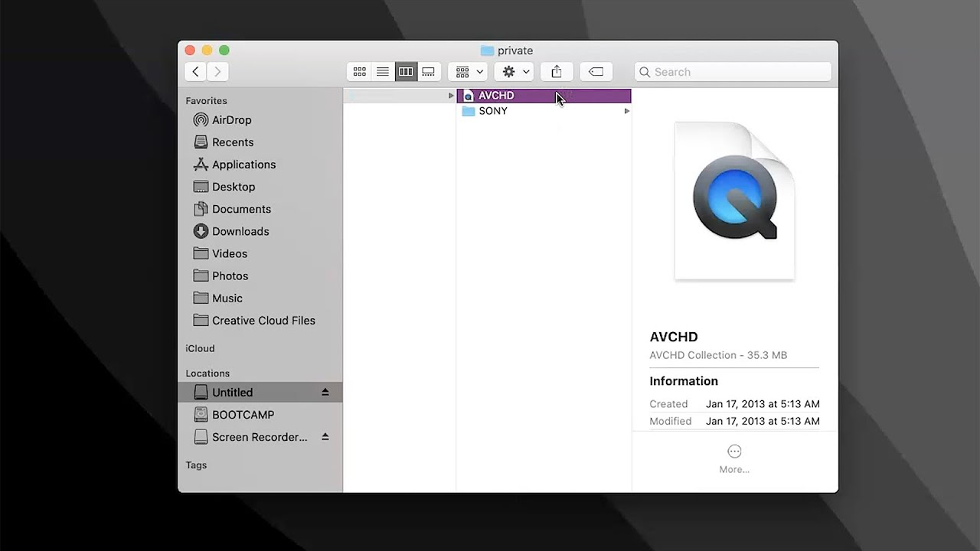Select the Screen Recorder volume
The width and height of the screenshot is (980, 551).
[260, 437]
